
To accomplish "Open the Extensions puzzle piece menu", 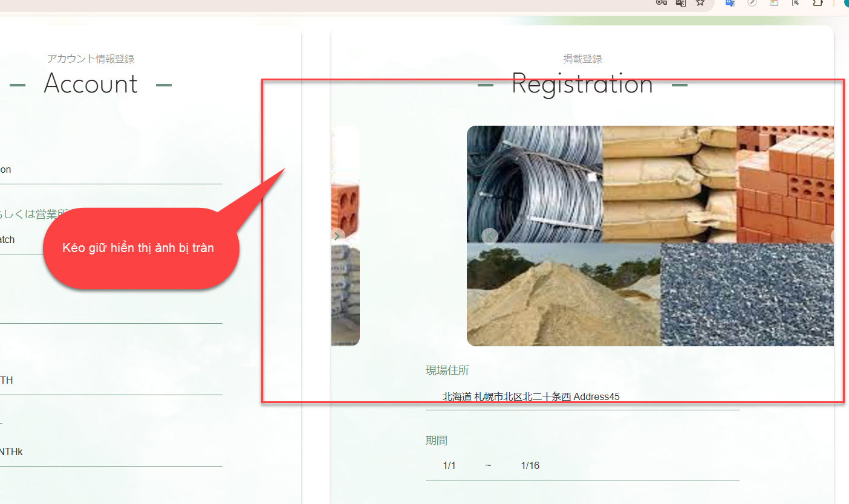I will (x=818, y=3).
